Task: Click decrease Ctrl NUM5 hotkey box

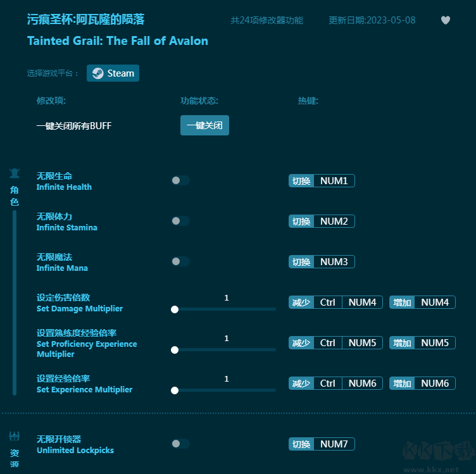Action: point(335,343)
